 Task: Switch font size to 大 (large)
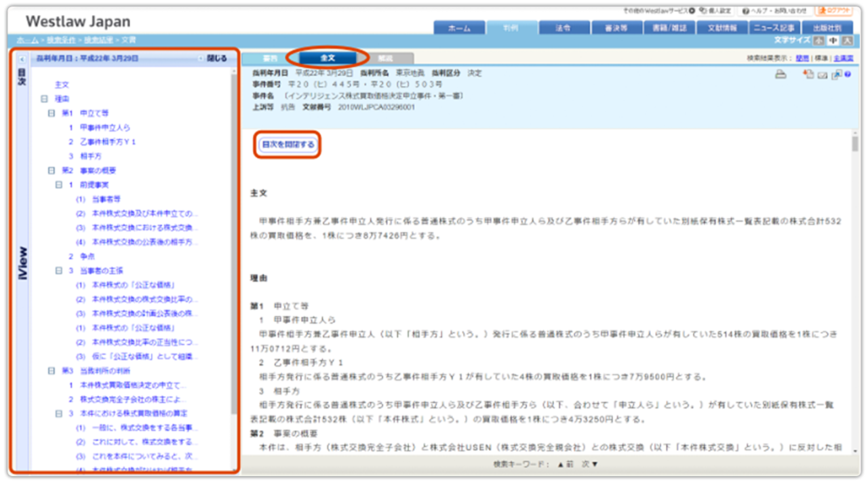tap(847, 41)
